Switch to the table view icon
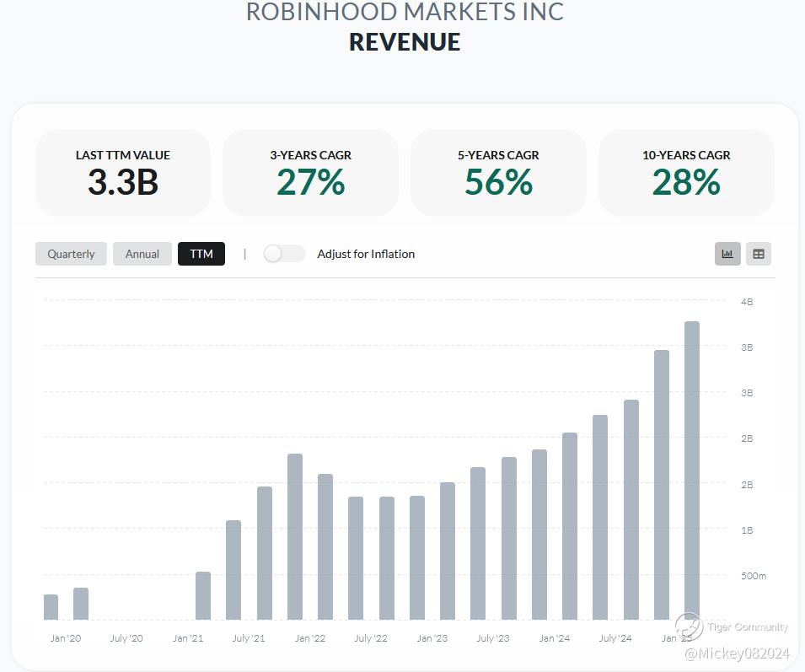This screenshot has height=672, width=805. coord(759,254)
